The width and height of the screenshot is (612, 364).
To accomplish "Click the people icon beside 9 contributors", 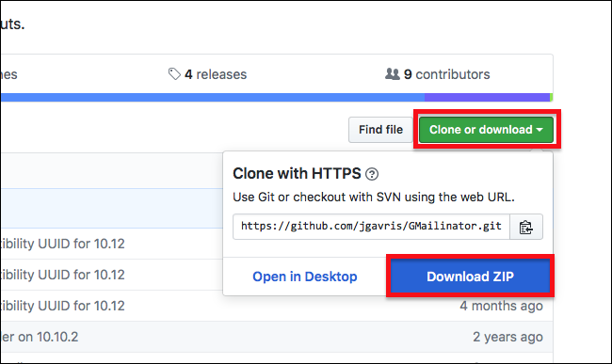I will [x=393, y=73].
